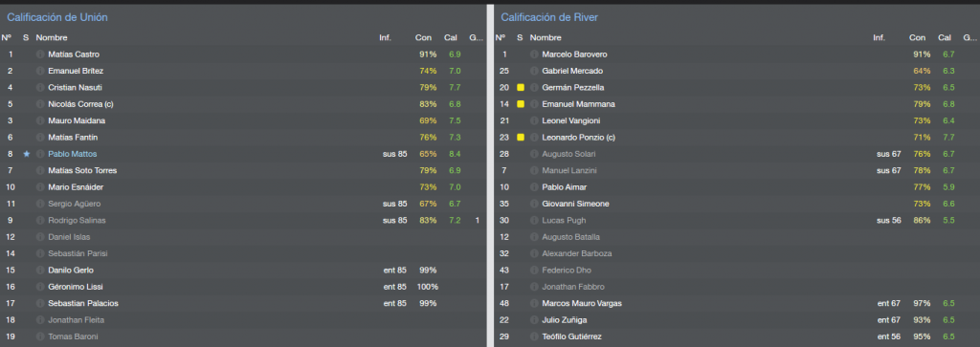Click the star icon on Pablo Mattos row
Image resolution: width=980 pixels, height=347 pixels.
[x=26, y=154]
